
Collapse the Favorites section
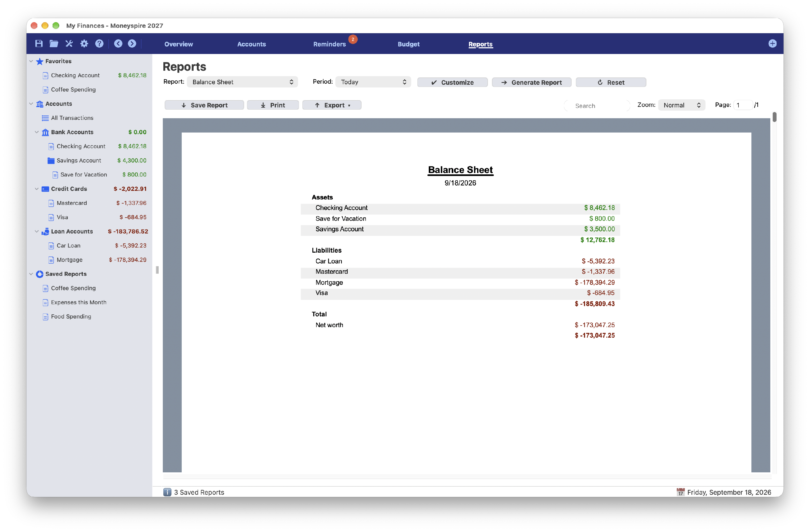point(31,61)
